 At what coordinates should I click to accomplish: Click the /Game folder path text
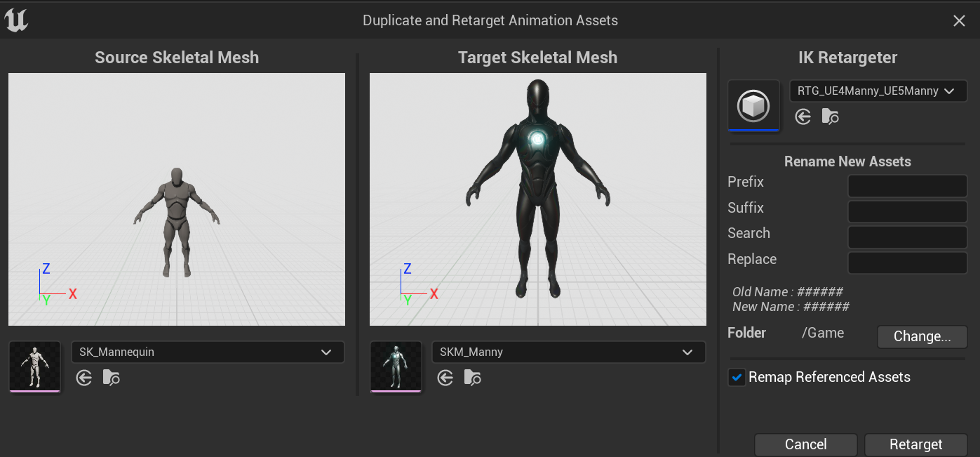pos(823,333)
